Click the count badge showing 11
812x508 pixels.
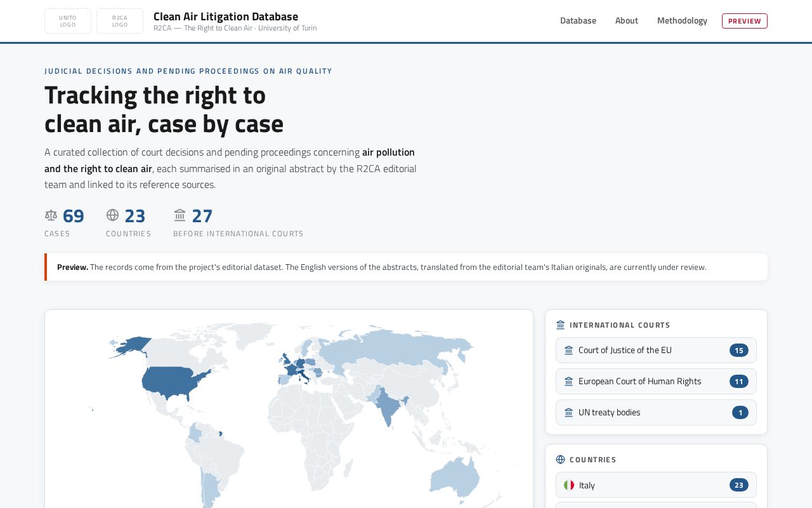coord(739,382)
